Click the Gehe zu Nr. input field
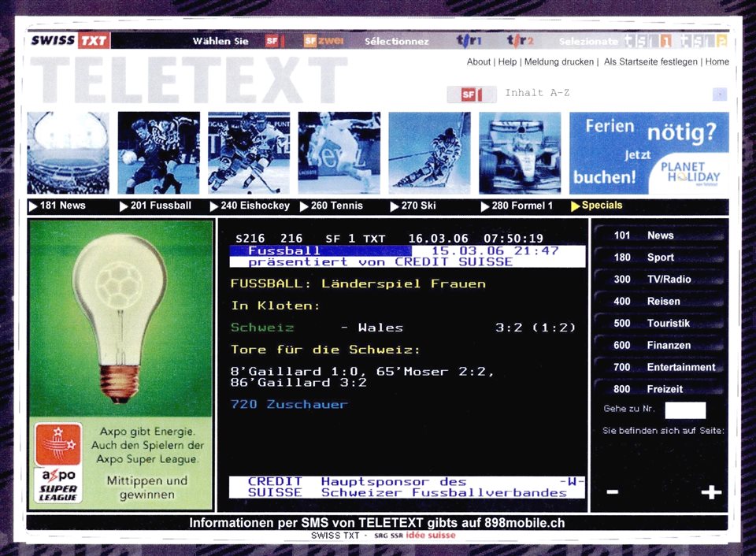 [685, 410]
